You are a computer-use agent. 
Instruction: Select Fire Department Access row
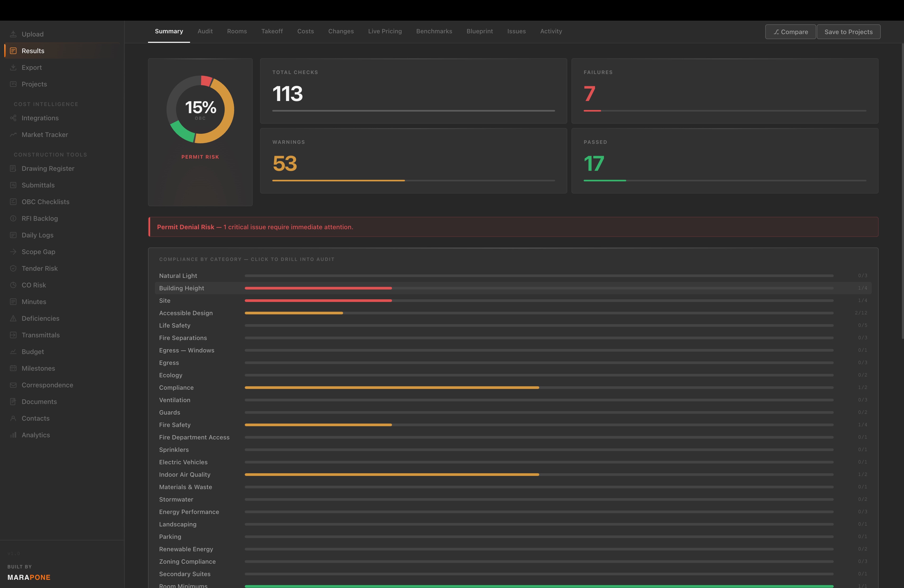[513, 437]
